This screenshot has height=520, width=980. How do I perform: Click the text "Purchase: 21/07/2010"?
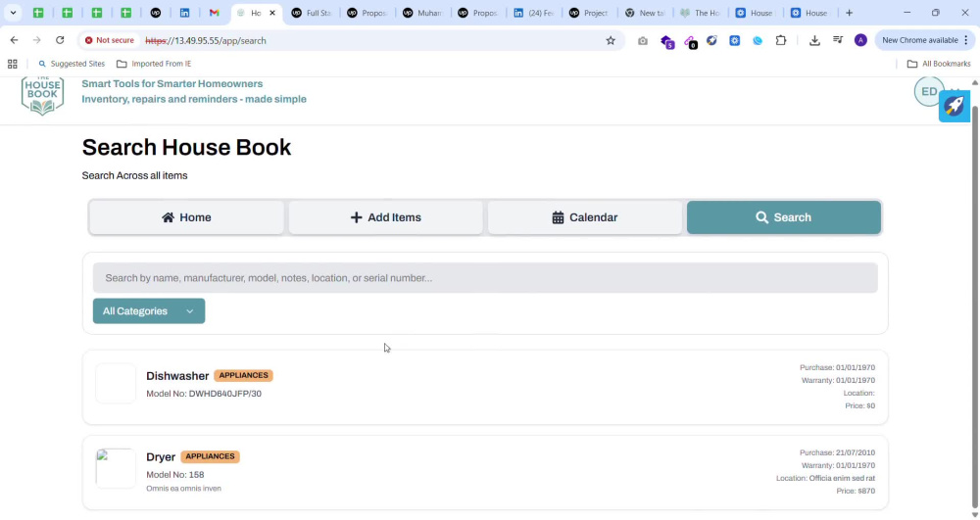[x=837, y=452]
